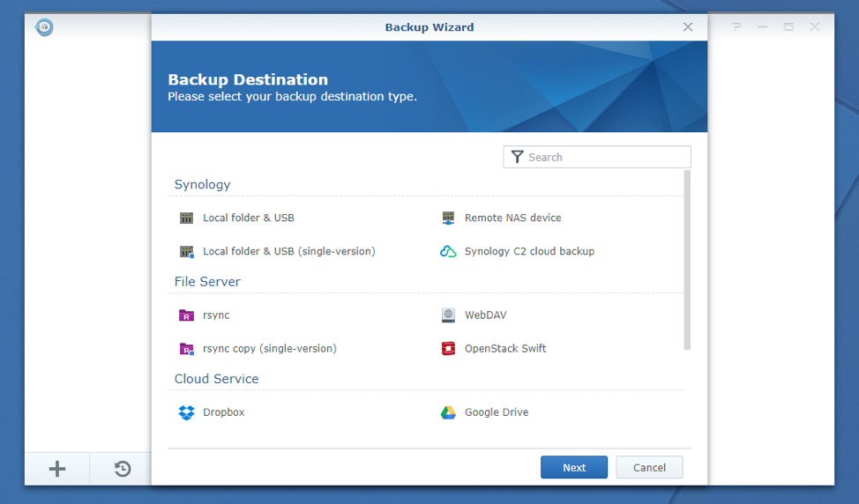Select the "Remote NAS device" label
The width and height of the screenshot is (859, 504).
(512, 218)
